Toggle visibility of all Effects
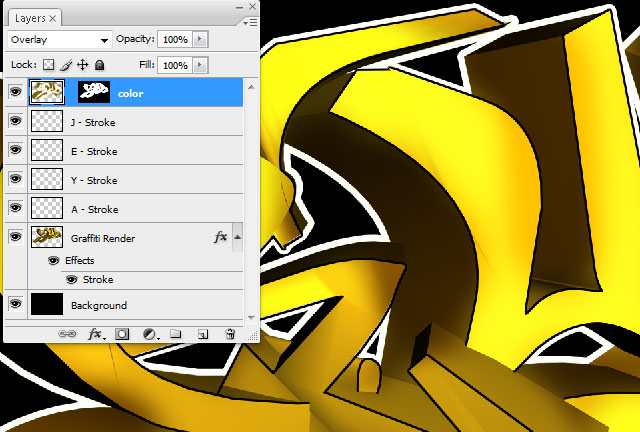This screenshot has width=640, height=432. [x=53, y=261]
